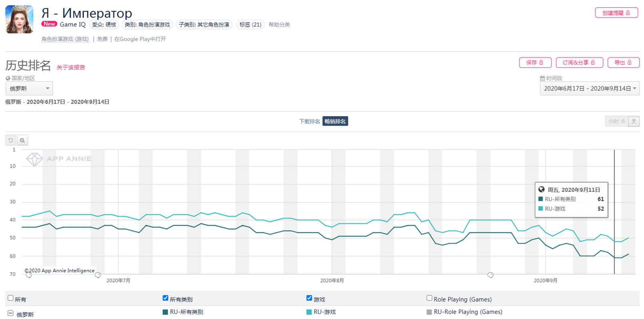The width and height of the screenshot is (644, 319).
Task: Click the RU-所有类别 dark teal legend swatch
Action: (x=165, y=312)
